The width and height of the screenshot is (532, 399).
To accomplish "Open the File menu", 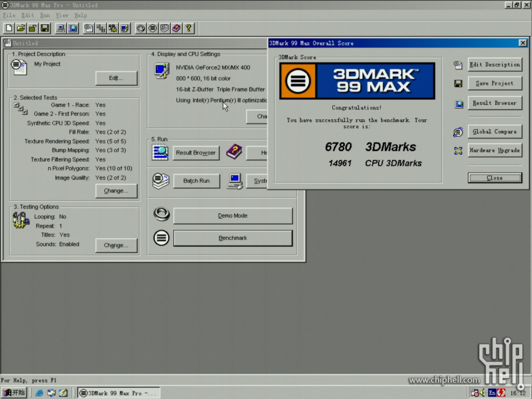I will click(9, 15).
